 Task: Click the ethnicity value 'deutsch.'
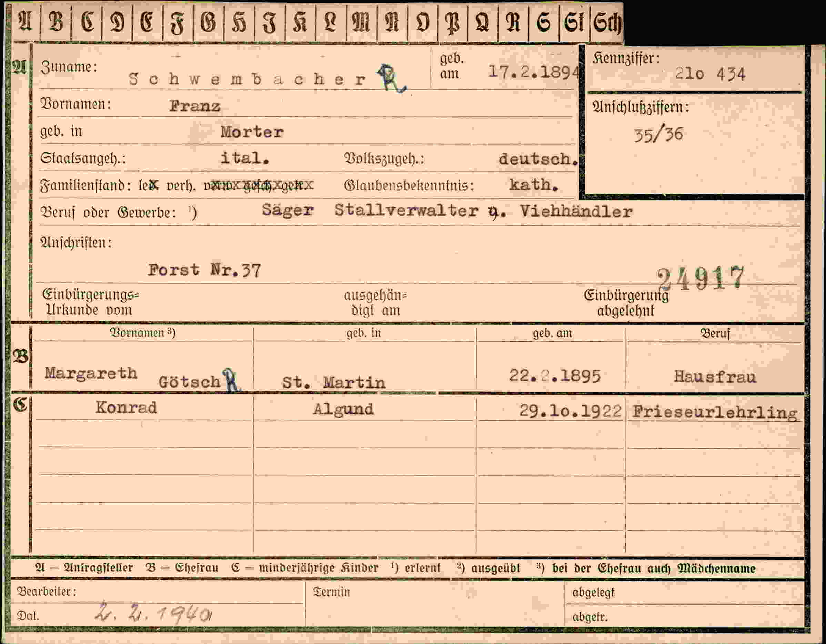click(538, 159)
